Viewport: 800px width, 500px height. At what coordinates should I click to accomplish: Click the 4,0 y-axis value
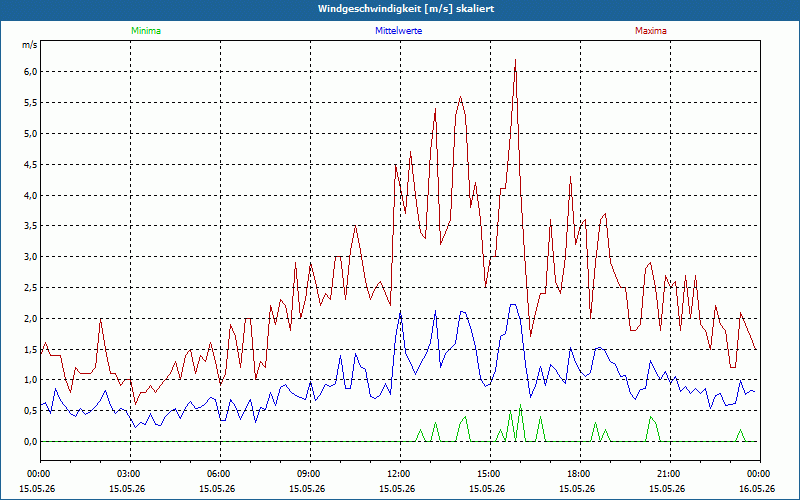click(x=31, y=195)
